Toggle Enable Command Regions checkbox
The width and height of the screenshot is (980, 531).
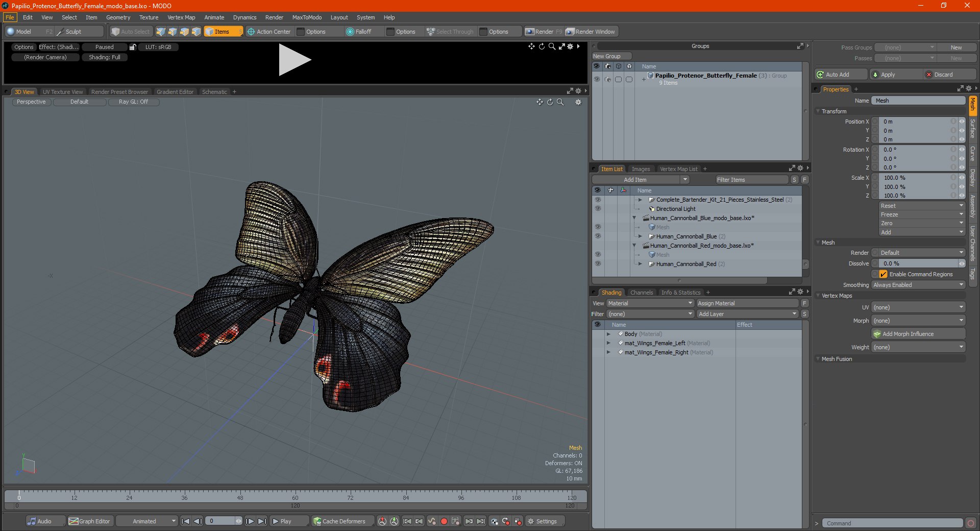[883, 274]
